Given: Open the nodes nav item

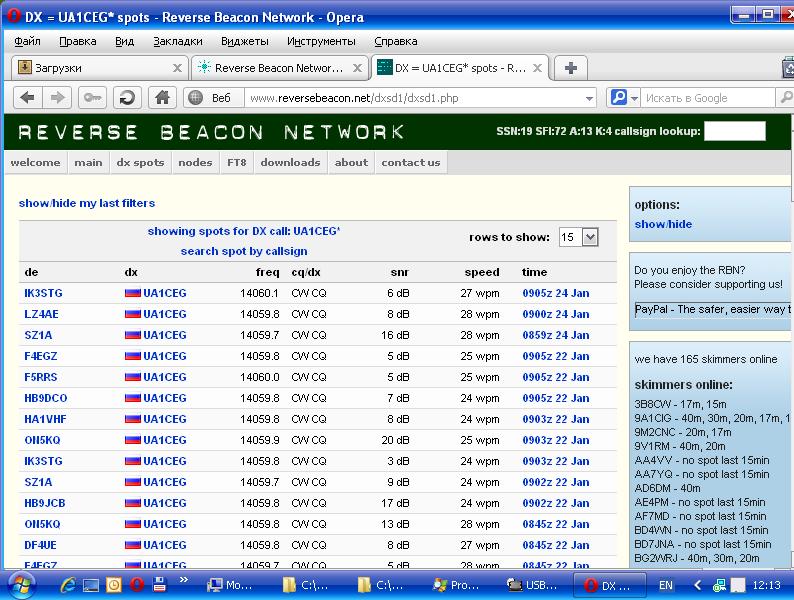Looking at the screenshot, I should coord(195,163).
